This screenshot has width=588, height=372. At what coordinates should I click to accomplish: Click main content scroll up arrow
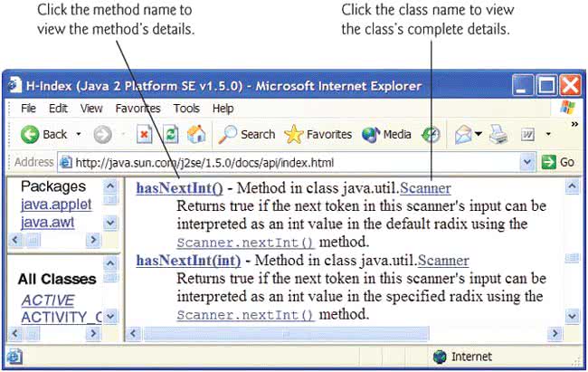572,186
